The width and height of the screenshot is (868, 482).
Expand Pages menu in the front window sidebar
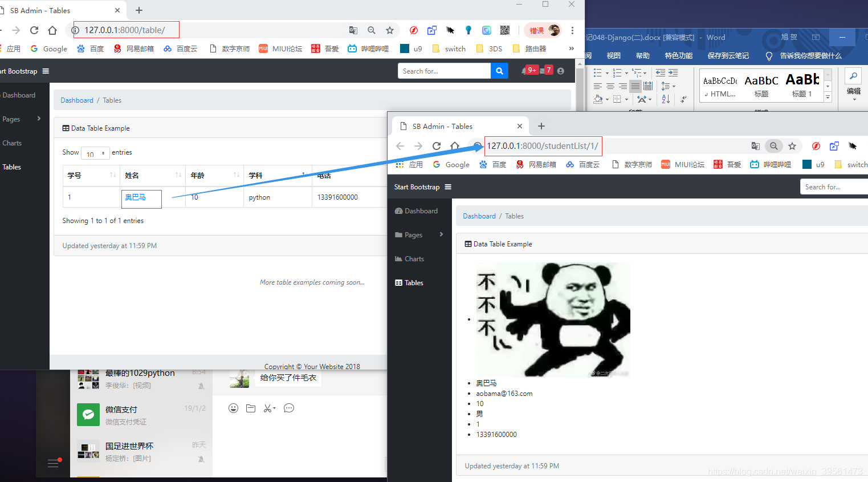tap(419, 235)
